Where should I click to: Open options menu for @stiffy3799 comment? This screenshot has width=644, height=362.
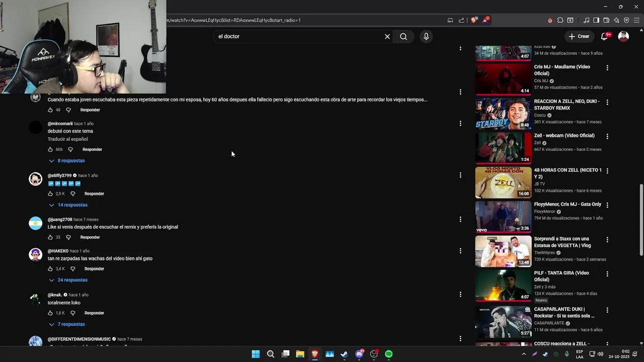coord(460,175)
